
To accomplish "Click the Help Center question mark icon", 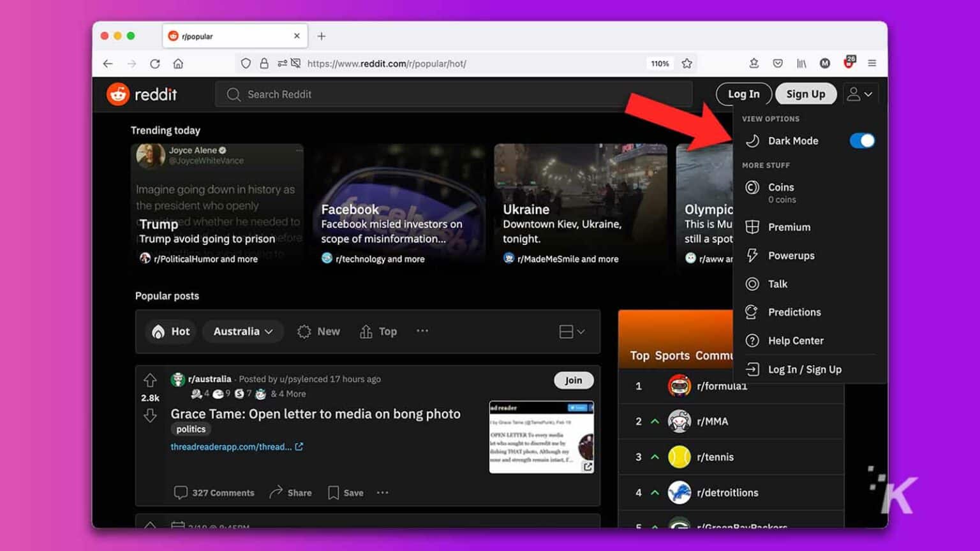I will (x=753, y=340).
